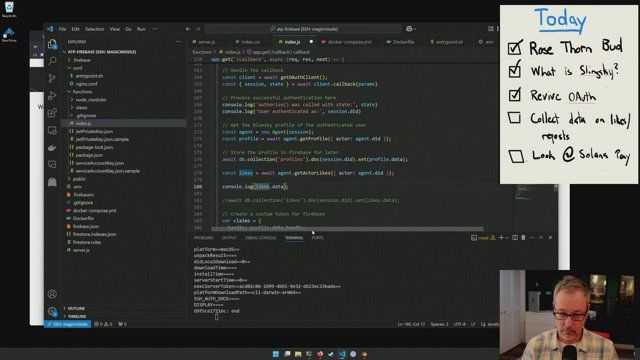The width and height of the screenshot is (640, 360).
Task: Open the terminal launch profile dropdown arrow
Action: click(507, 238)
